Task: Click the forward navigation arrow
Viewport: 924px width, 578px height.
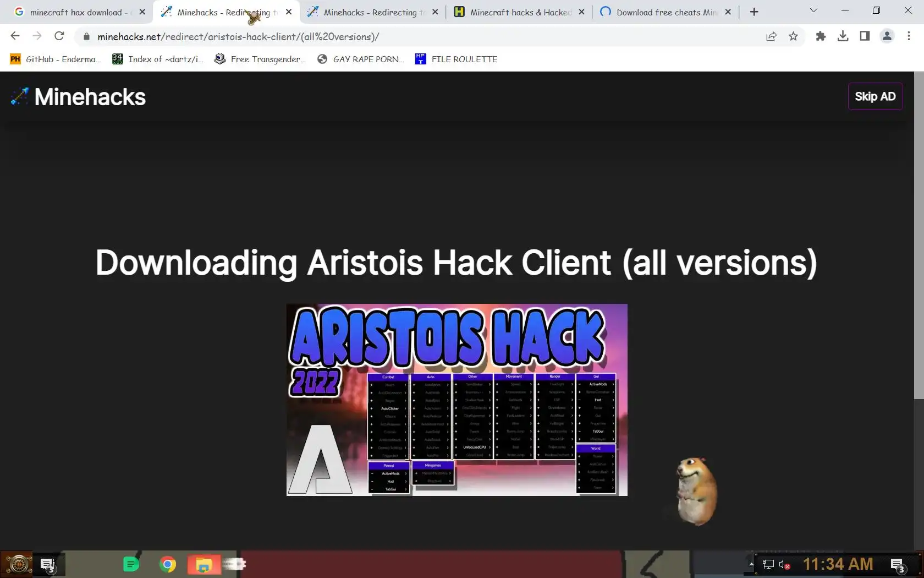Action: point(37,36)
